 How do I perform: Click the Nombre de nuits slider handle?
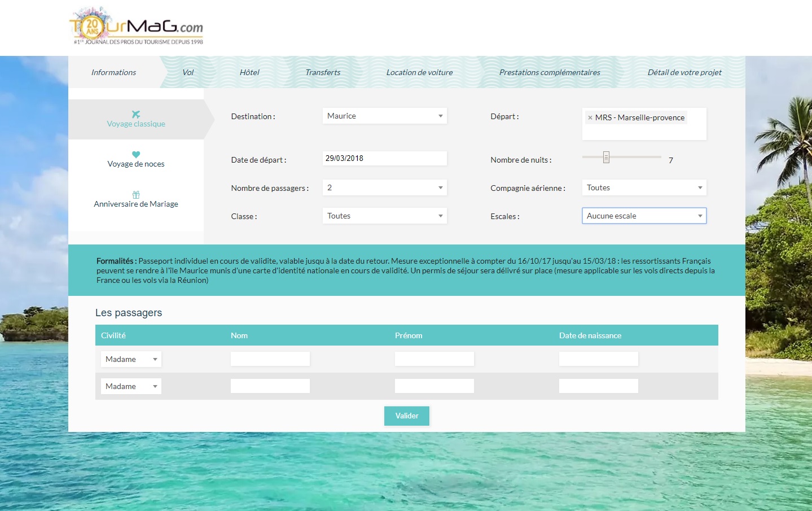[x=606, y=158]
